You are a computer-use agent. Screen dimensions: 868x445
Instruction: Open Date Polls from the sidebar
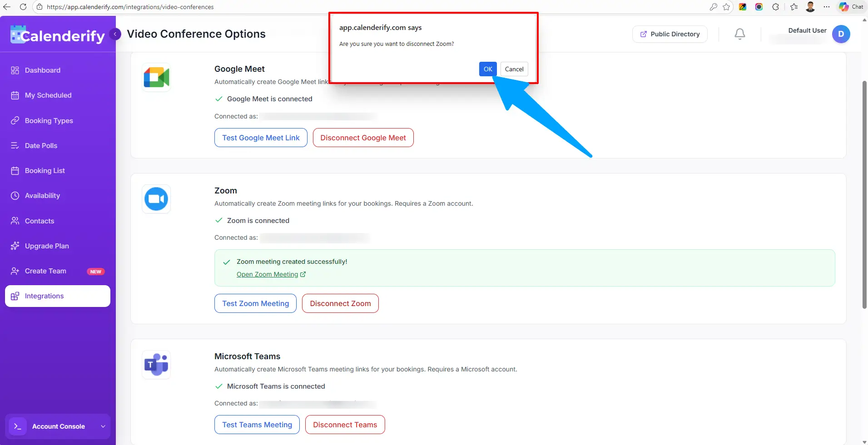[x=40, y=145]
